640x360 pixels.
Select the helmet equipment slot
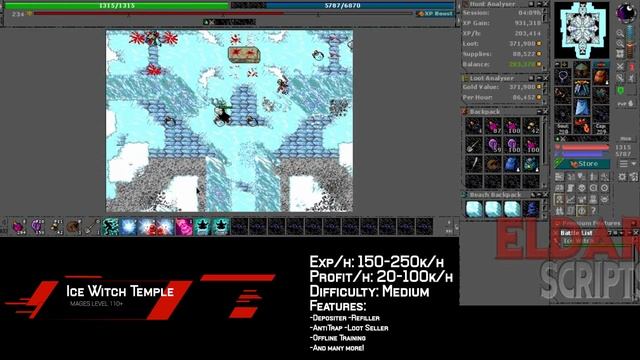[x=582, y=69]
